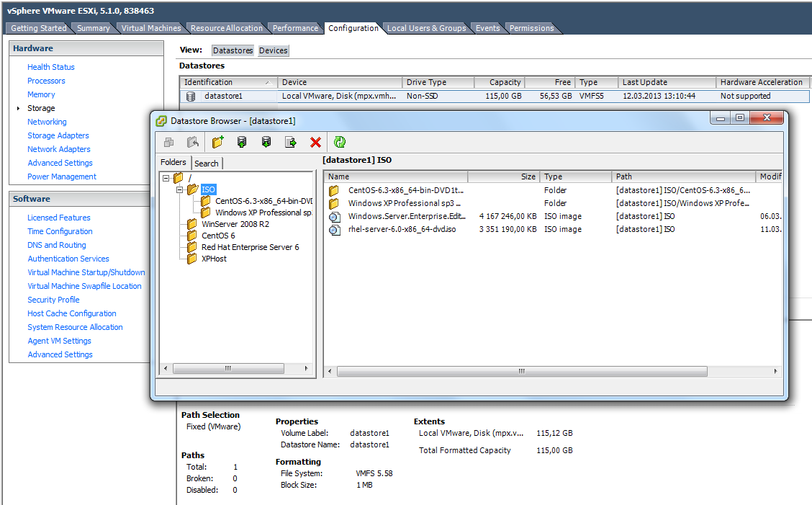This screenshot has width=812, height=505.
Task: Click Windows XP Professional folder icon in file list
Action: pyautogui.click(x=334, y=203)
